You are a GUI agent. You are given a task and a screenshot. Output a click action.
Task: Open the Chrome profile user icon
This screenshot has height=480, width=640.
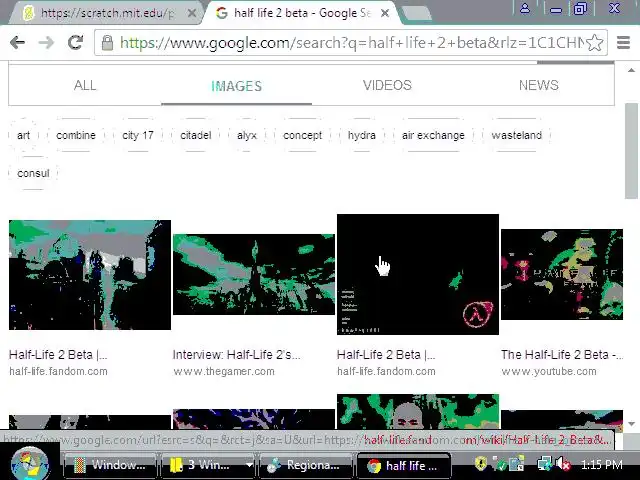525,8
